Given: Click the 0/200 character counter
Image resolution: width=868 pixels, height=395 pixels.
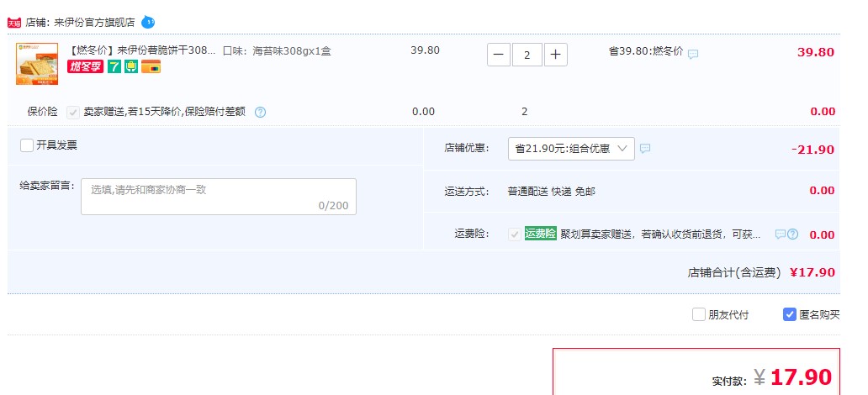Looking at the screenshot, I should [x=333, y=206].
